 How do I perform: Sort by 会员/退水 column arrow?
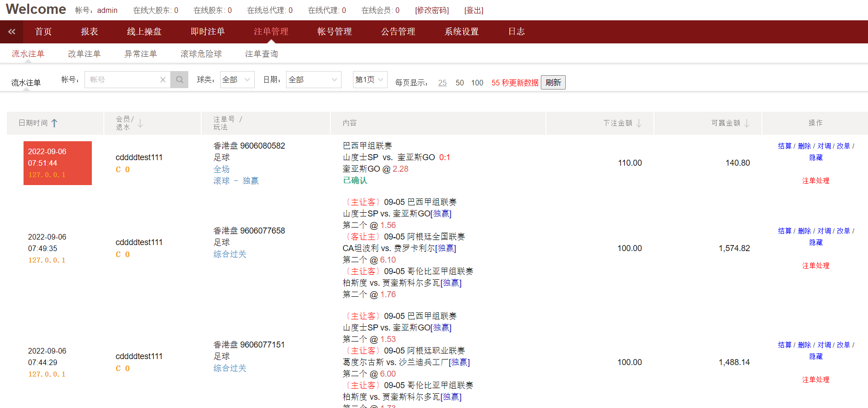(x=140, y=123)
